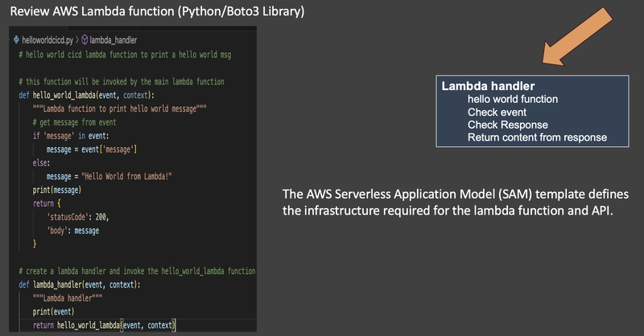
Task: Click the return hello_world_lambda(event, context) line
Action: [105, 326]
